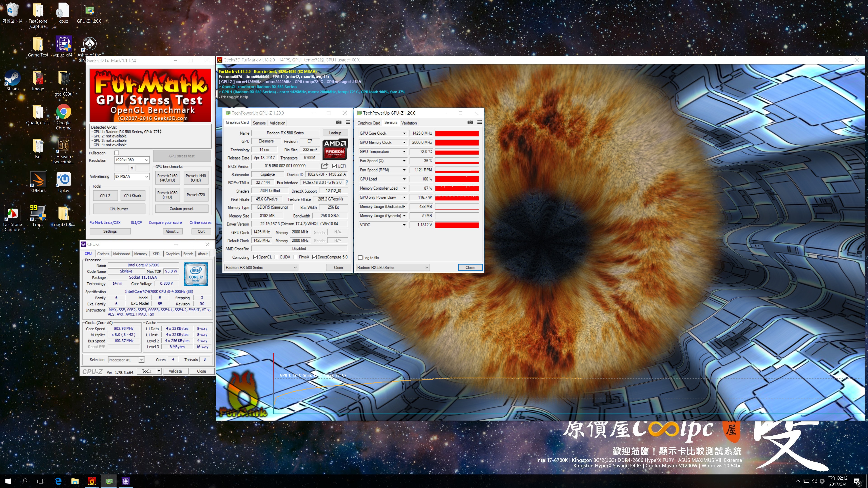Launch 3DMark desktop icon

point(38,183)
